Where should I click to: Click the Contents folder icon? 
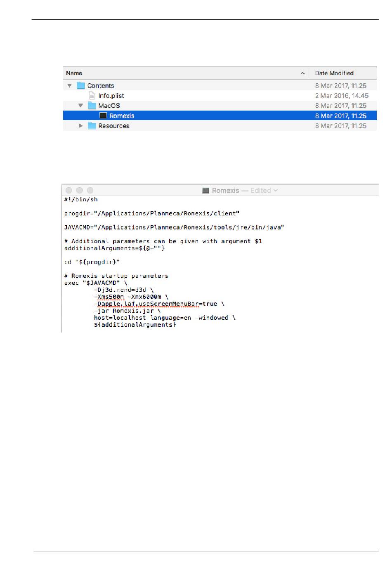click(x=81, y=85)
